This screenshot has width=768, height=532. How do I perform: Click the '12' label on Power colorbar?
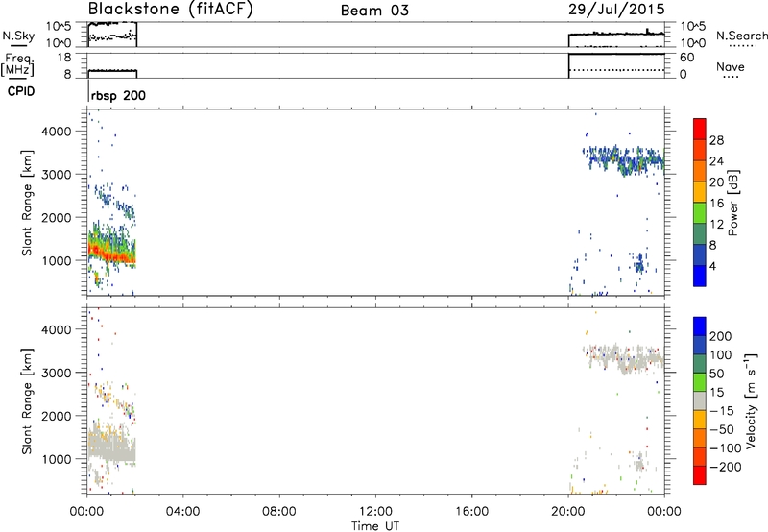[716, 225]
